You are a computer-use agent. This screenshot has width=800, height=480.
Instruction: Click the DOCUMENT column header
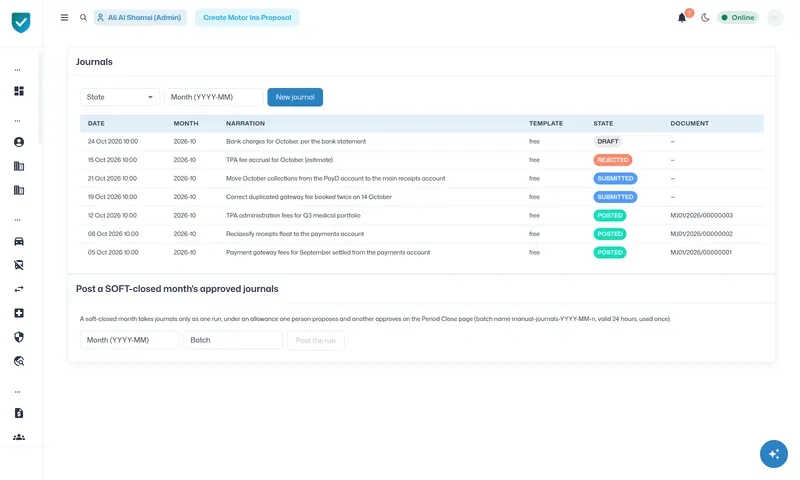click(689, 123)
